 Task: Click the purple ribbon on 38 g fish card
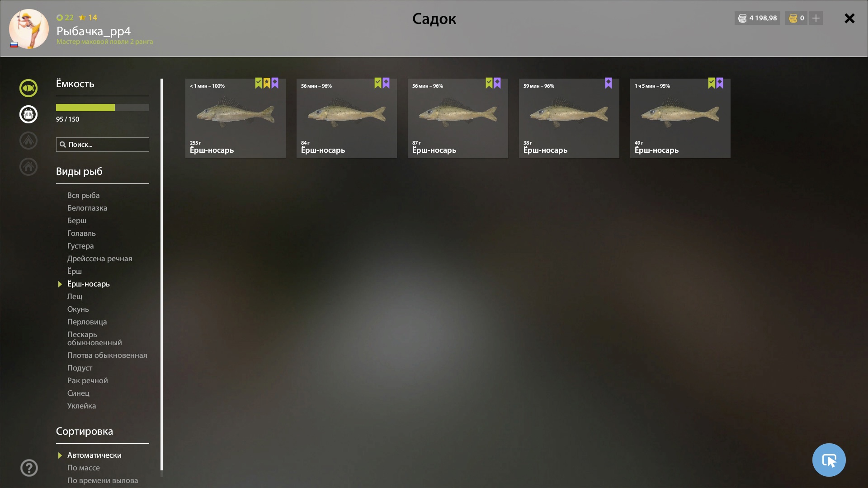609,83
